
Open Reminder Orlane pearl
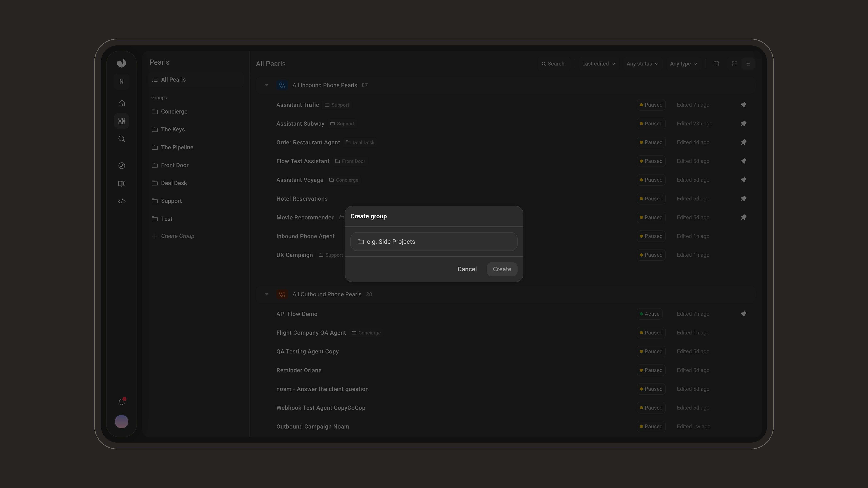pos(299,370)
